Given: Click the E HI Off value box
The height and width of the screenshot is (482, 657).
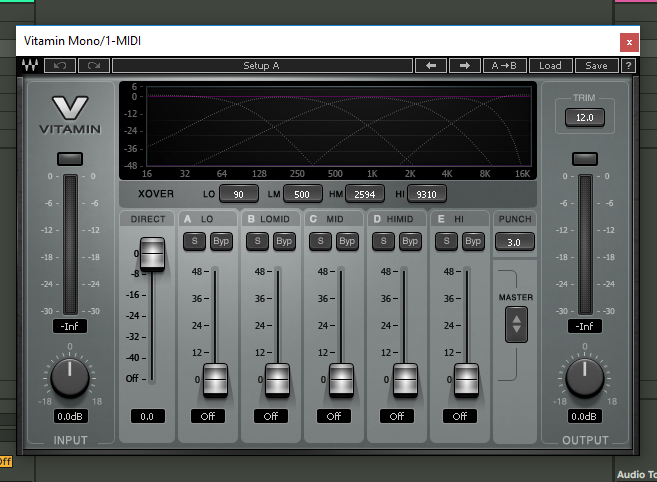Looking at the screenshot, I should [460, 416].
